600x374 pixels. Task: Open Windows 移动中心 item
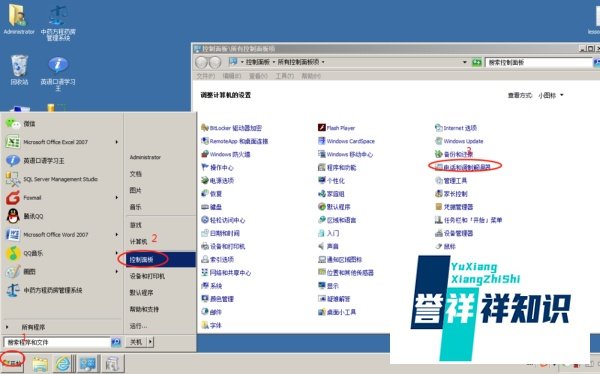point(346,154)
